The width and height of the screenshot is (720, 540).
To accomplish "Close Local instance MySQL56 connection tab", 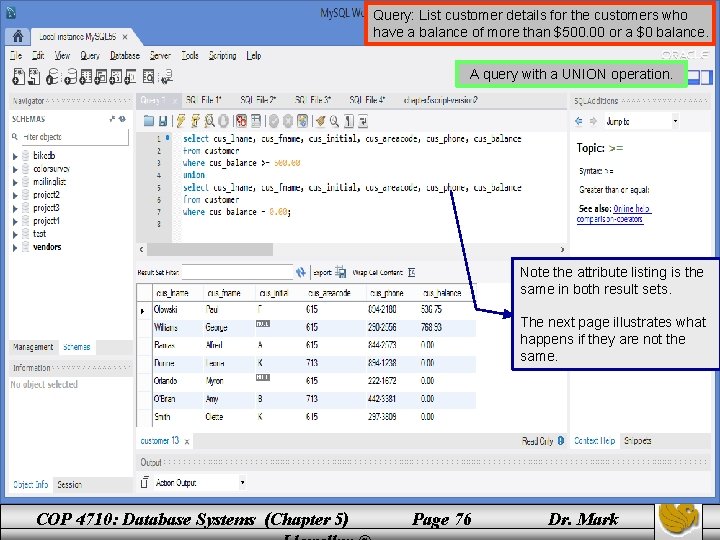I will coord(125,36).
